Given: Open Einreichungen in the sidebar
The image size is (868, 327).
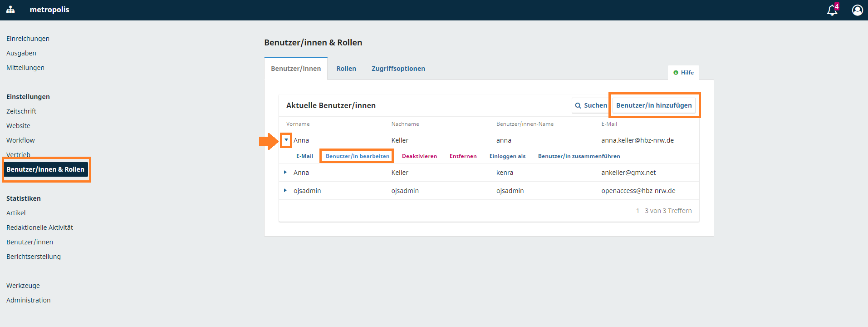Looking at the screenshot, I should point(28,39).
